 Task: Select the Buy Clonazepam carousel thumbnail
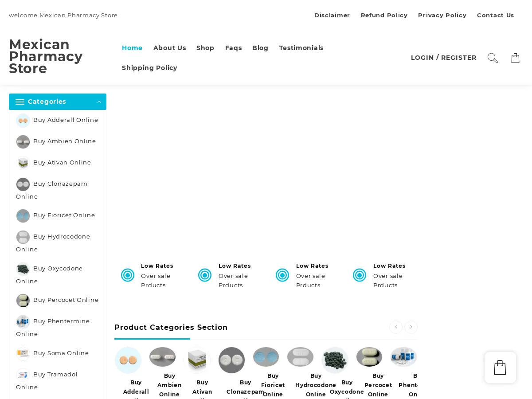click(231, 360)
